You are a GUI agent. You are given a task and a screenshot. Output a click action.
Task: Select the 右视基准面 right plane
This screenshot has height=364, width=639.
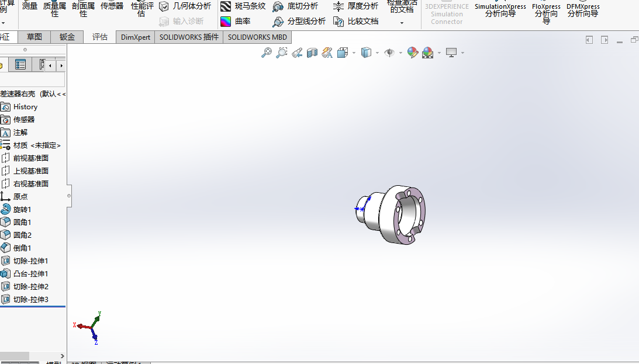(25, 183)
